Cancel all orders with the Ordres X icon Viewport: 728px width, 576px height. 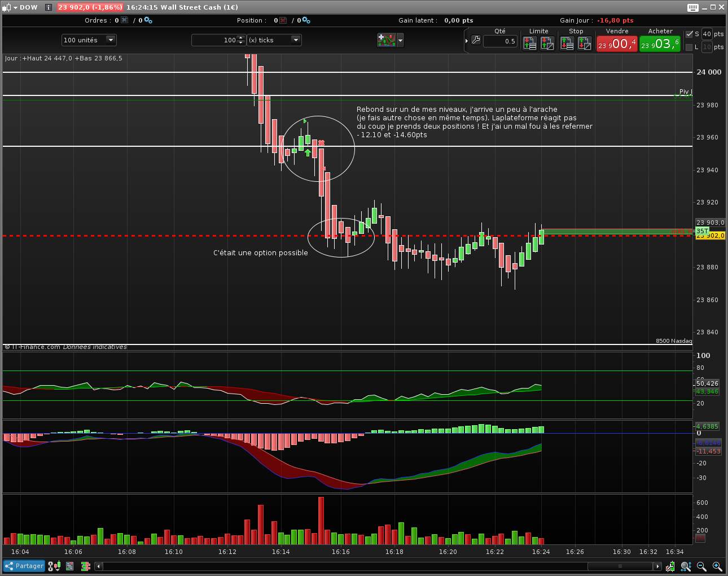point(124,20)
